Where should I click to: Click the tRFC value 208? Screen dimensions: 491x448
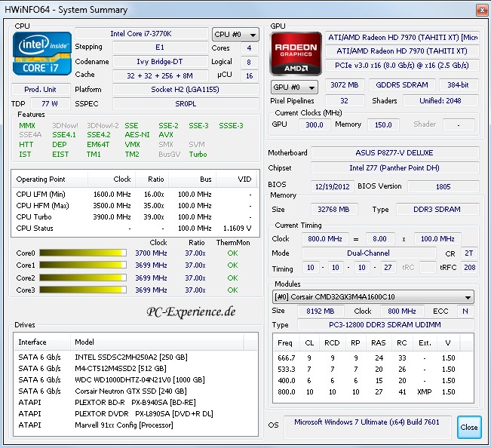469,267
